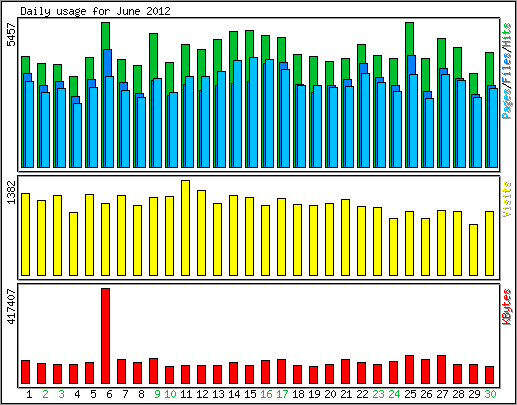Click x-axis day label '4'
The height and width of the screenshot is (405, 517).
coord(77,394)
